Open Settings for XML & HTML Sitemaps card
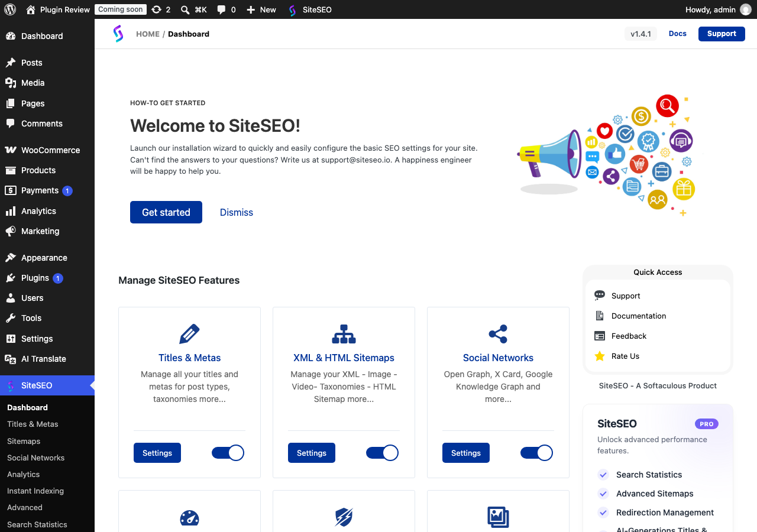 [x=312, y=453]
